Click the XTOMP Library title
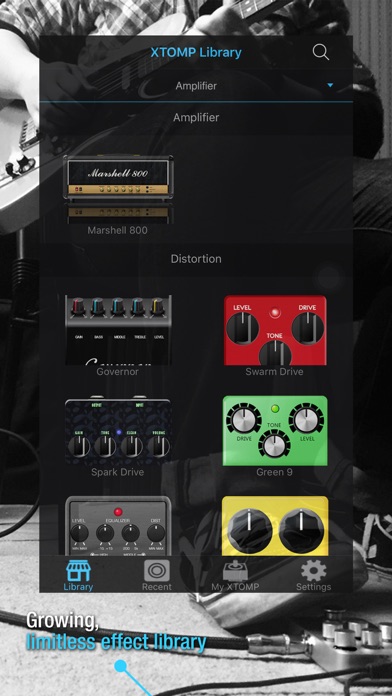The width and height of the screenshot is (392, 696). (x=196, y=52)
